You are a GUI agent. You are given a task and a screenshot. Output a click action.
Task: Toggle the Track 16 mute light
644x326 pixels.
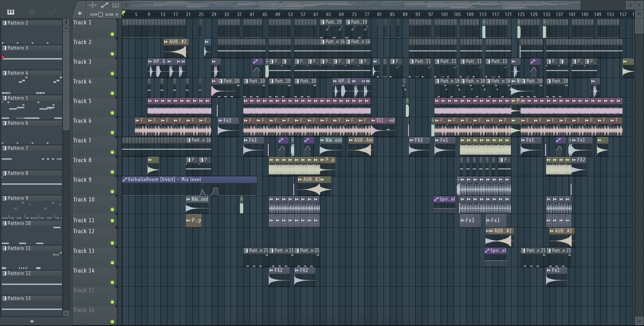(x=112, y=322)
